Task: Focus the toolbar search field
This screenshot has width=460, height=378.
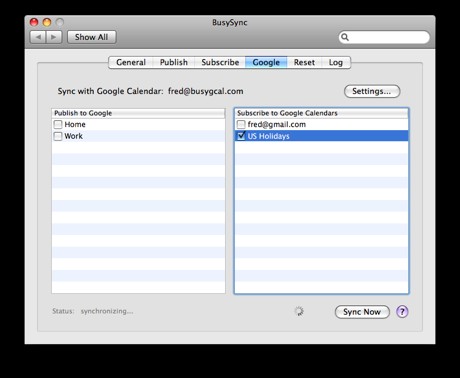Action: tap(384, 37)
